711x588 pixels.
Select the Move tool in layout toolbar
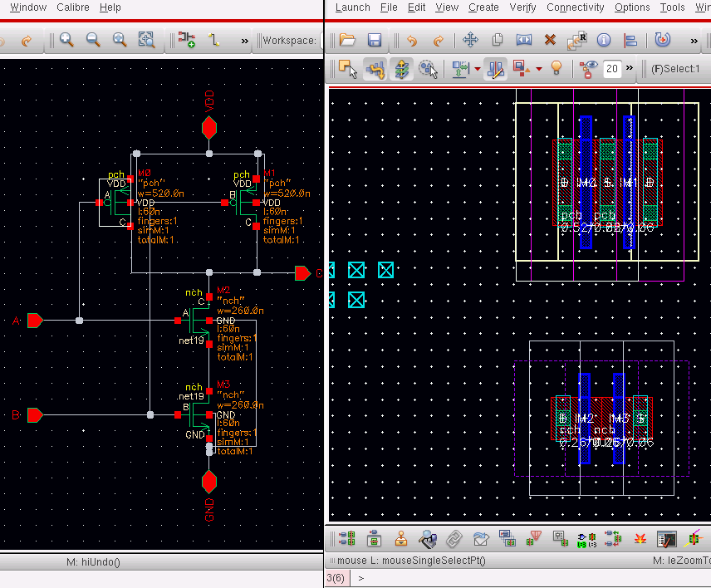tap(470, 40)
